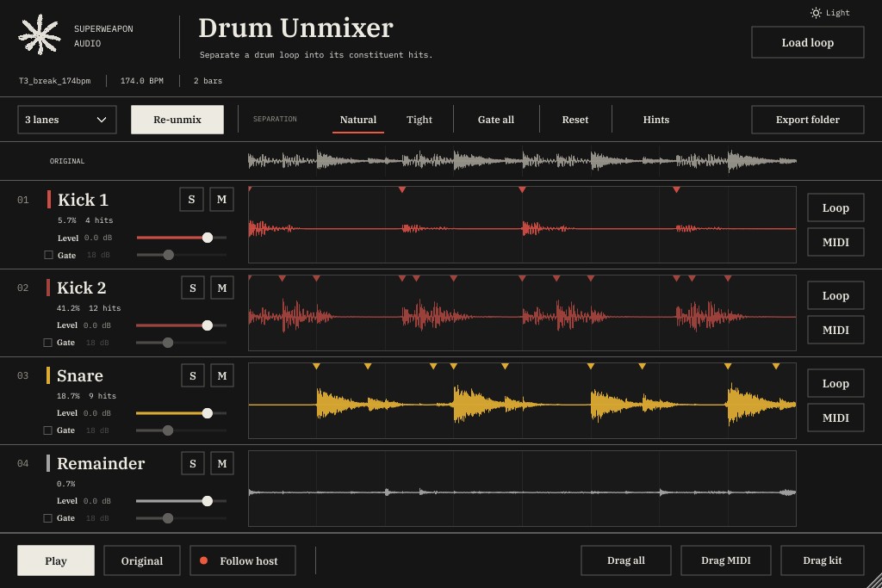
Task: Mute the Snare lane
Action: tap(222, 375)
